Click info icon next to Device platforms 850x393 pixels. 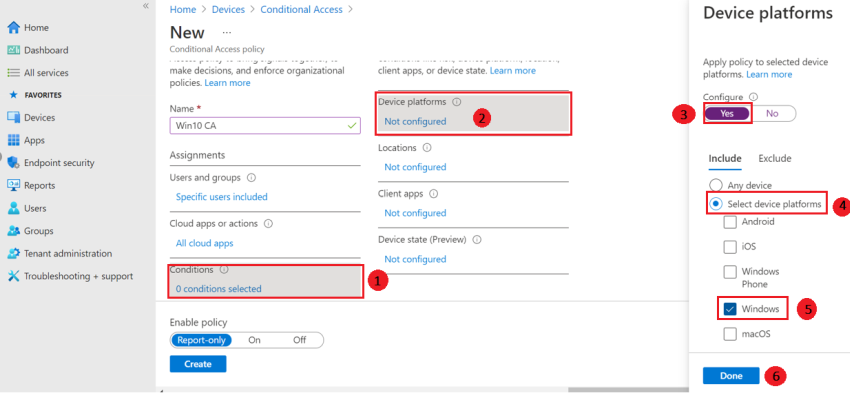click(456, 102)
